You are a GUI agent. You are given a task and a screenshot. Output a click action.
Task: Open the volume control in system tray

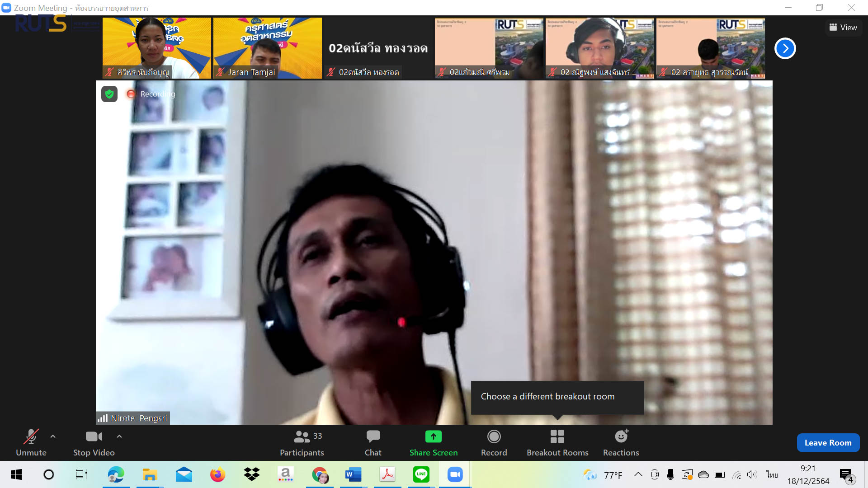pyautogui.click(x=752, y=474)
